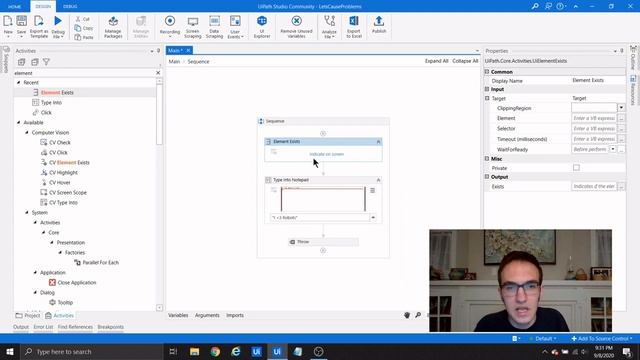
Task: Open the Variables panel tab
Action: point(178,316)
